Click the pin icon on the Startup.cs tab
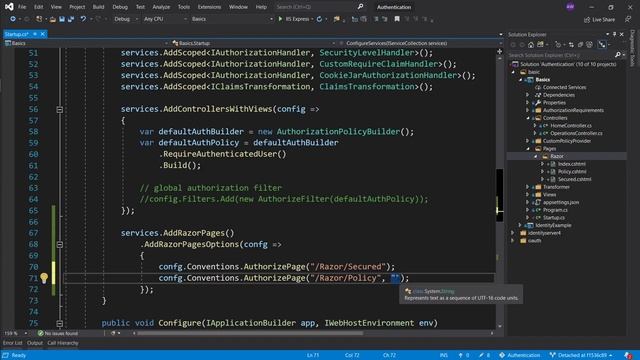Screen dimensions: 640x360 tap(35, 34)
